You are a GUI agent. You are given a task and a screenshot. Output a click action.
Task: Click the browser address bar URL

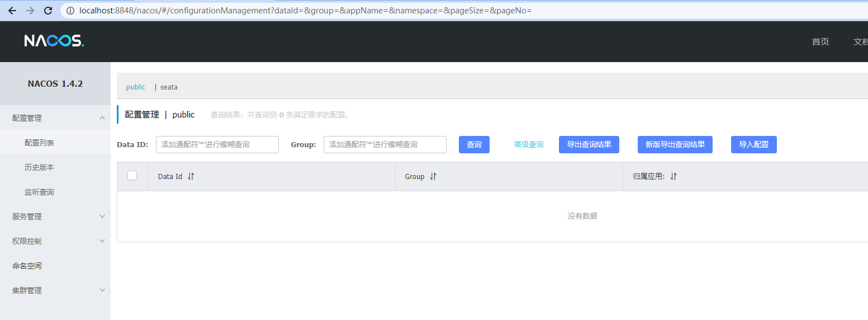point(306,11)
